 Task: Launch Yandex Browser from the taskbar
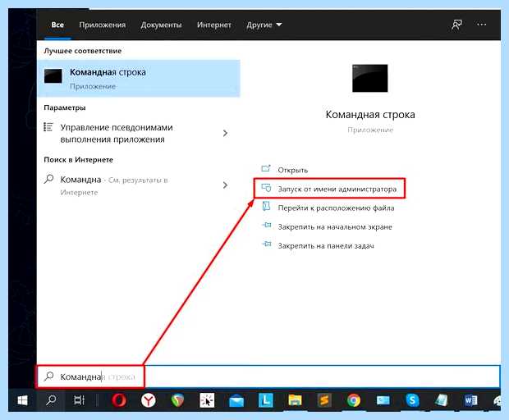(148, 400)
